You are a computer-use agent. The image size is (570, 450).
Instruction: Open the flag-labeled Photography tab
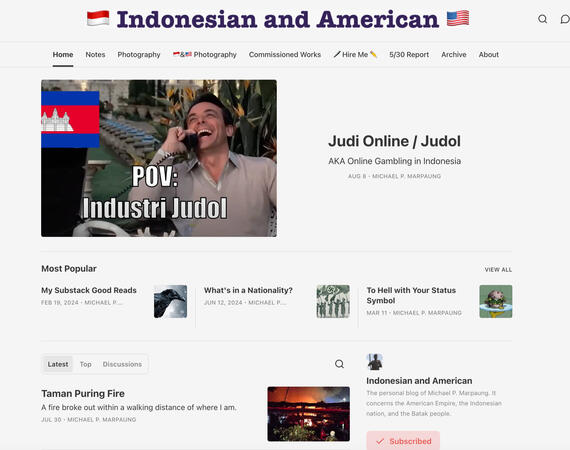[205, 55]
